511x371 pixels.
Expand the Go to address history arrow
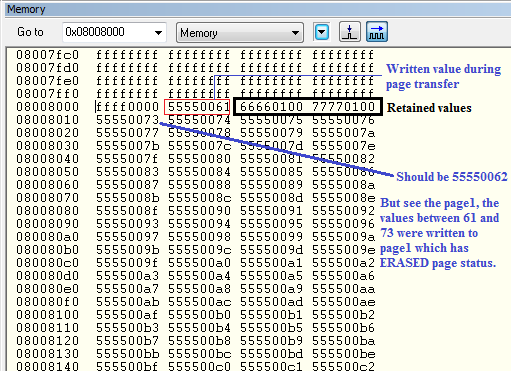(158, 33)
